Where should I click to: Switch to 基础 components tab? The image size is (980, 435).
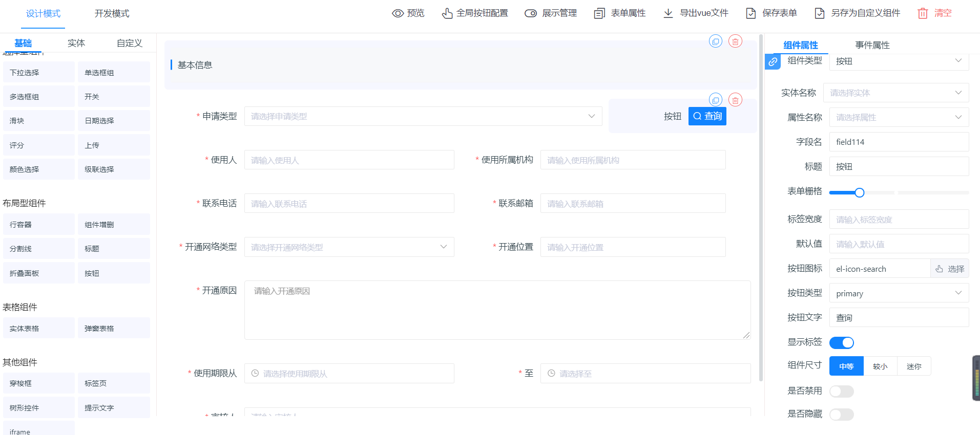point(23,43)
